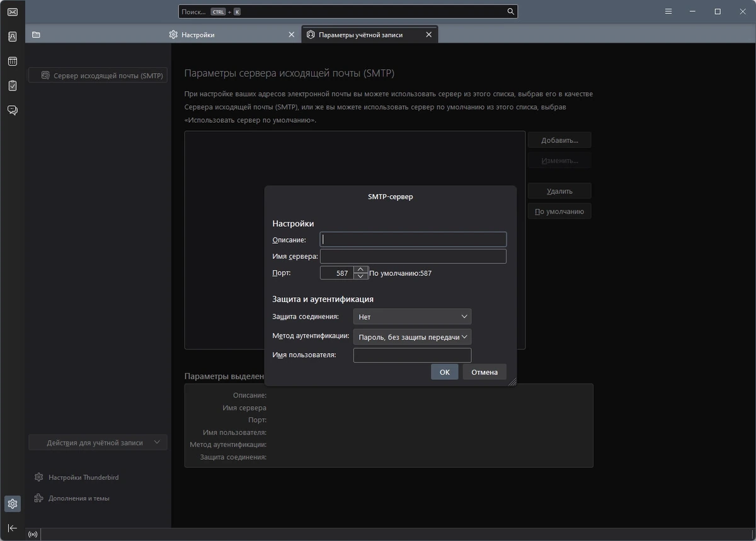This screenshot has width=756, height=541.
Task: Close the Настройки tab
Action: pyautogui.click(x=291, y=35)
